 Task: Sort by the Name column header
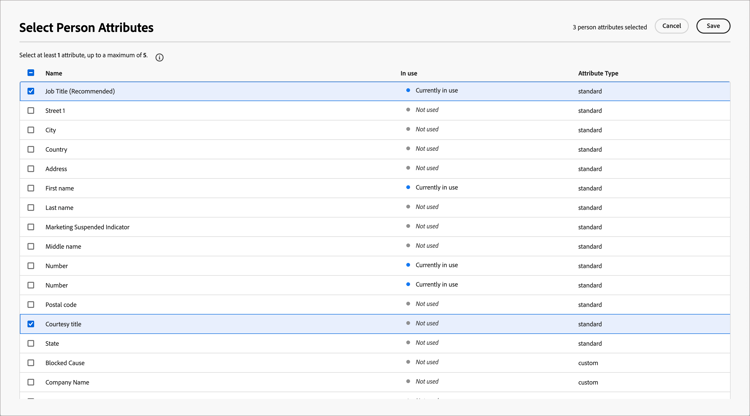54,73
